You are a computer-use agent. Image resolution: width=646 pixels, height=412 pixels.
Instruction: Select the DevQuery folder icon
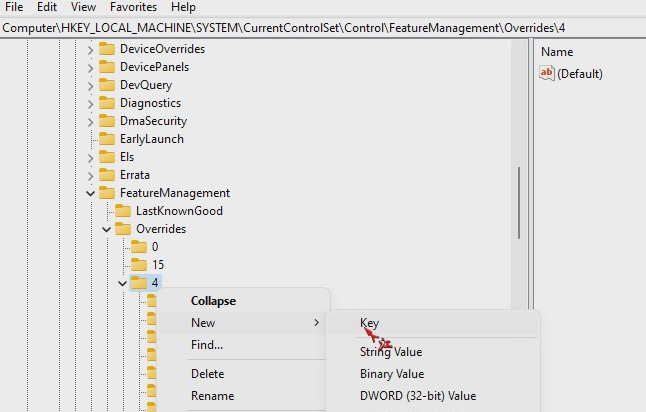107,85
